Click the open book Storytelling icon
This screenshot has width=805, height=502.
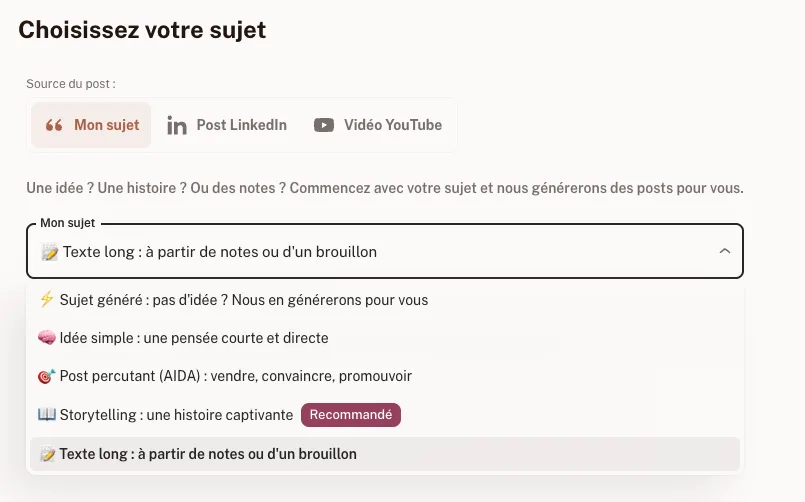47,414
